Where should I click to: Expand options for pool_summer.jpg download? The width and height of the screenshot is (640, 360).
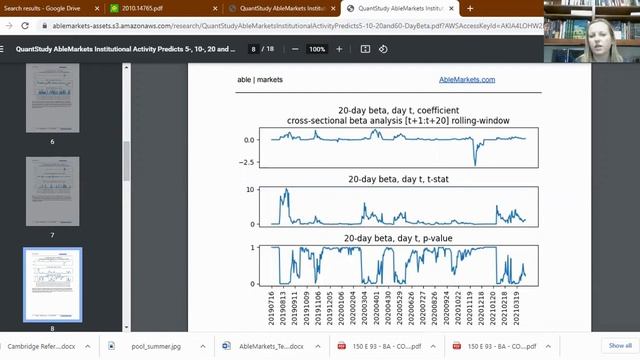[x=203, y=346]
